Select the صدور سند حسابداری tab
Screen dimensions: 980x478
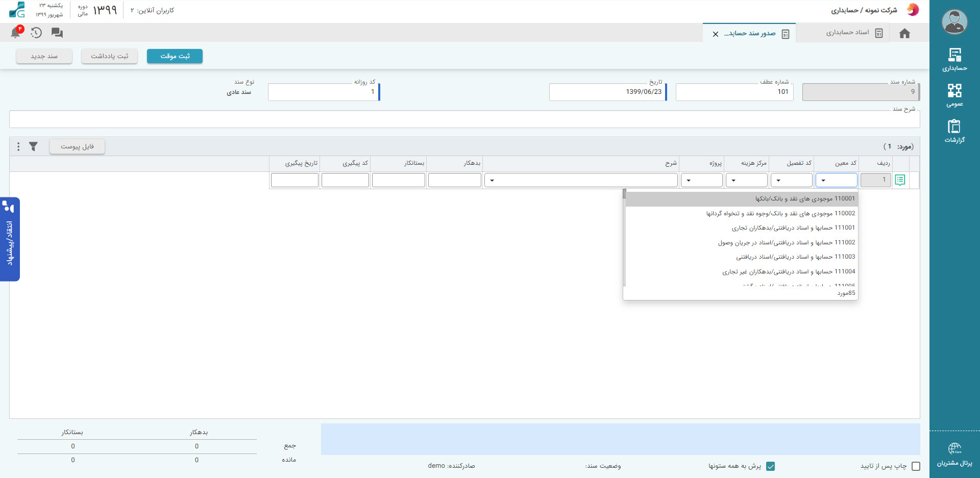click(749, 33)
